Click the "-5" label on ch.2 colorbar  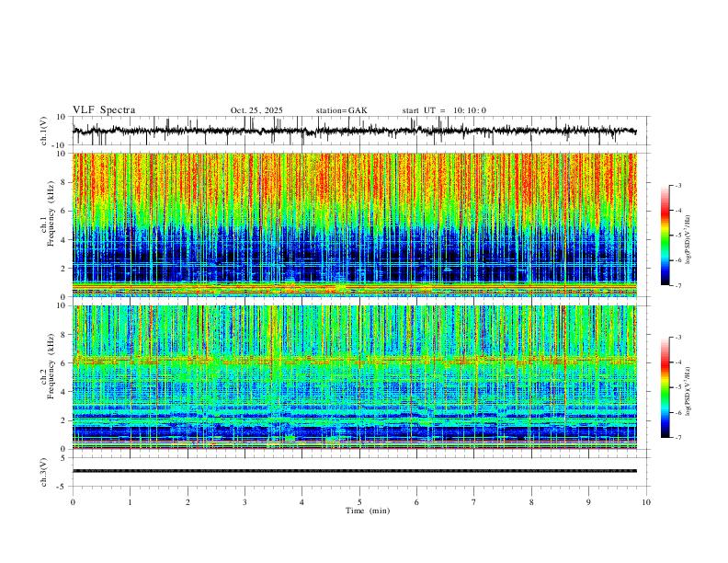coord(677,387)
